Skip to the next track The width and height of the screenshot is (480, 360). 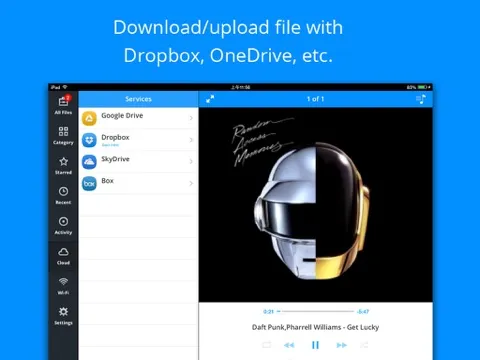click(x=341, y=345)
